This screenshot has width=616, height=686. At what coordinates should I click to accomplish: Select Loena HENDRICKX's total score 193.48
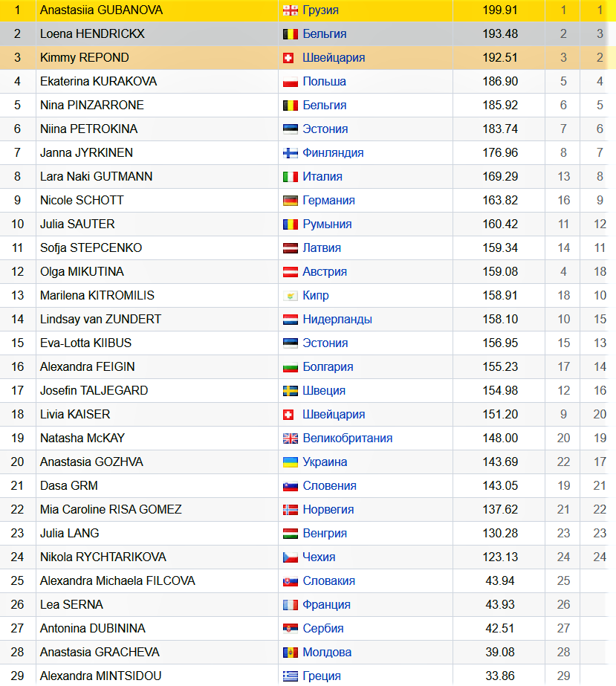pyautogui.click(x=500, y=33)
